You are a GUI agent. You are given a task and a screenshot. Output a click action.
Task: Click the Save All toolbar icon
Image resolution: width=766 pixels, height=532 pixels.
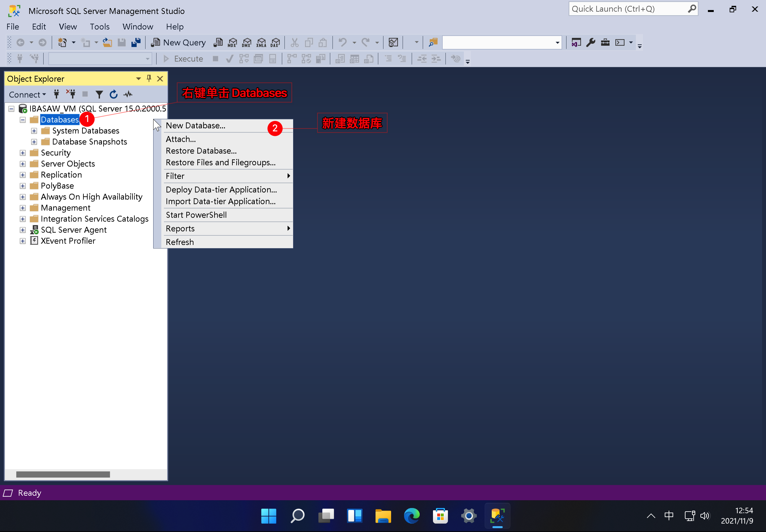point(136,42)
